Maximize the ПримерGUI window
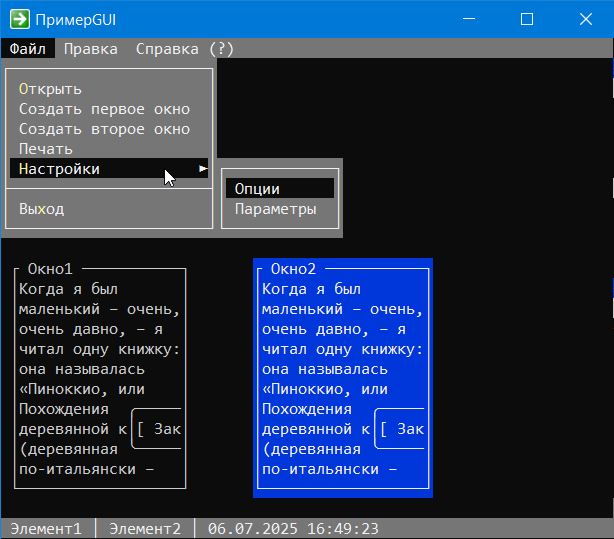 (x=527, y=19)
